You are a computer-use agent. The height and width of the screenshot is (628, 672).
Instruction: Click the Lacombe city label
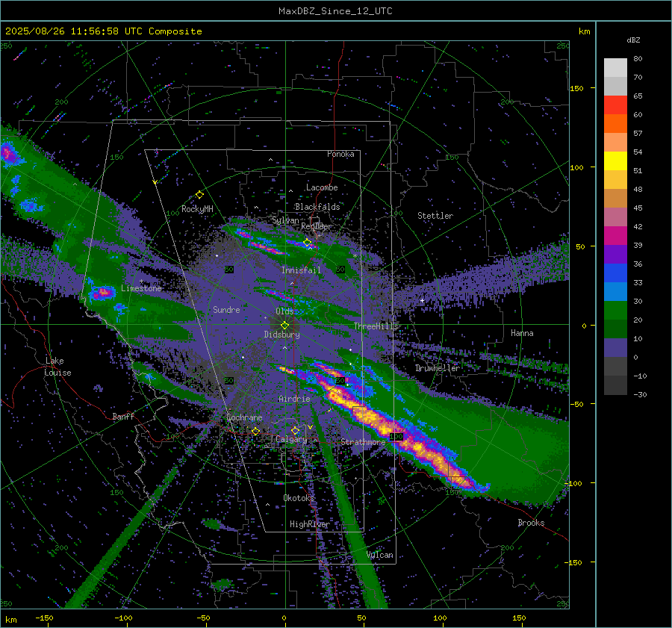pos(322,187)
